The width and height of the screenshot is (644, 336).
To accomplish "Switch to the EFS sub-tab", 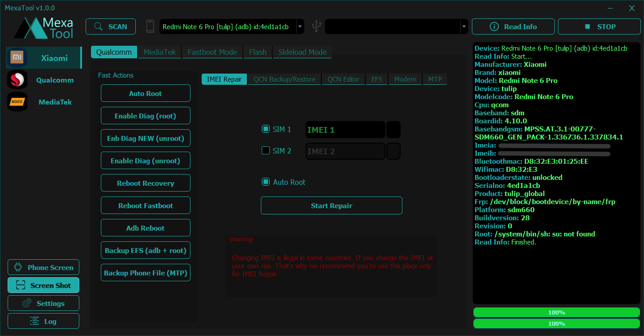I will pos(377,79).
